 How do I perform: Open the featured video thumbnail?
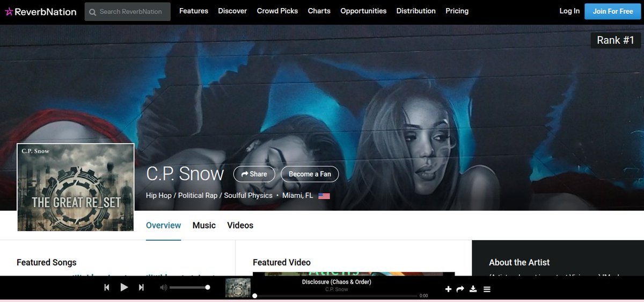[354, 274]
